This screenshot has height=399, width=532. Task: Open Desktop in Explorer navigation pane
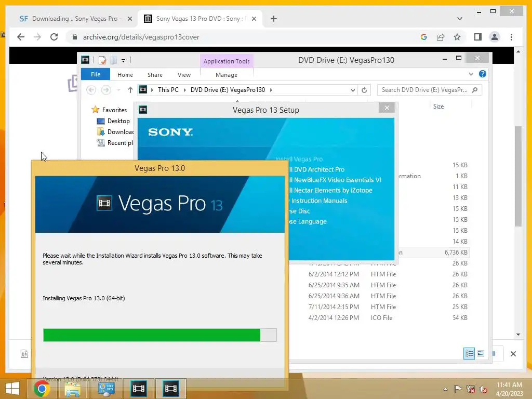pyautogui.click(x=118, y=121)
